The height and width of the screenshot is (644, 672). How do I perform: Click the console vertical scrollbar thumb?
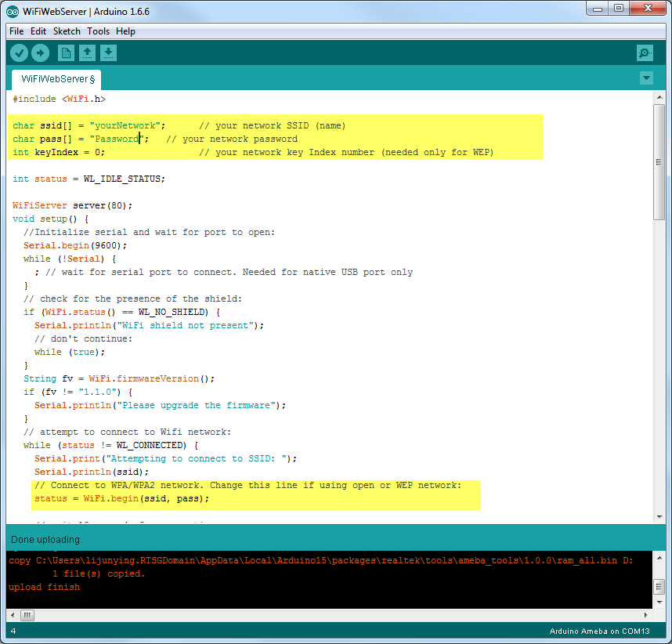coord(659,586)
